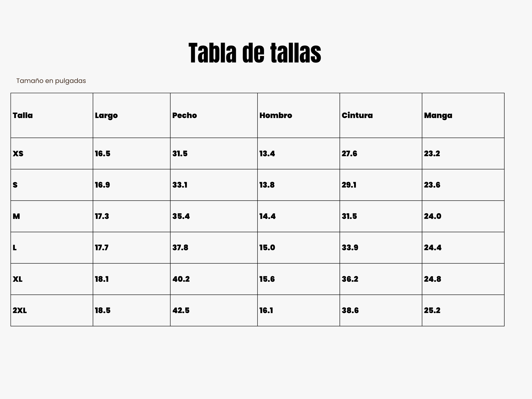The height and width of the screenshot is (399, 532).
Task: Select the Largo column header cell
Action: tap(106, 115)
